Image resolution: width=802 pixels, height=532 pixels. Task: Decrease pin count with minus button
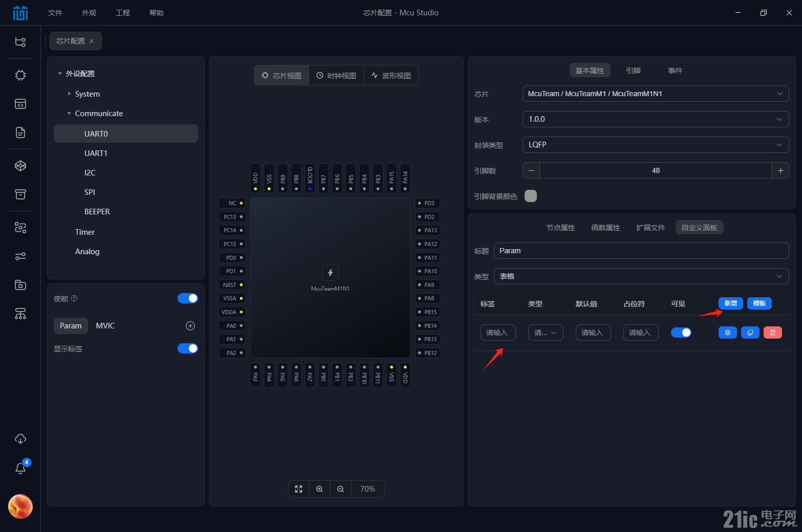pos(531,170)
